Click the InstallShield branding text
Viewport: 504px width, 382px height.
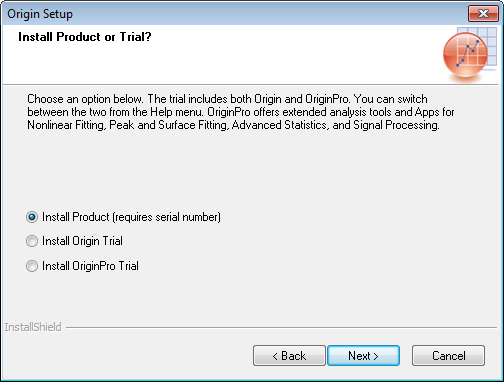click(33, 327)
